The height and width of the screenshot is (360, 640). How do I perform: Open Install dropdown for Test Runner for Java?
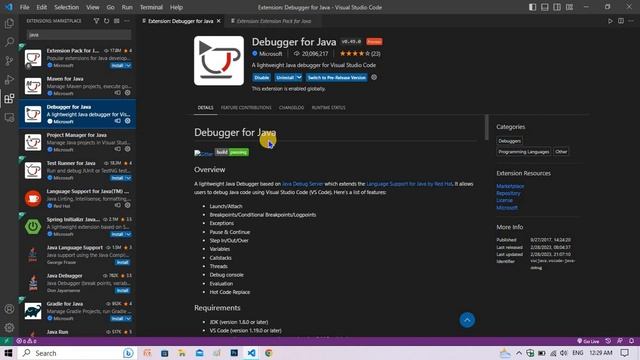tap(129, 178)
